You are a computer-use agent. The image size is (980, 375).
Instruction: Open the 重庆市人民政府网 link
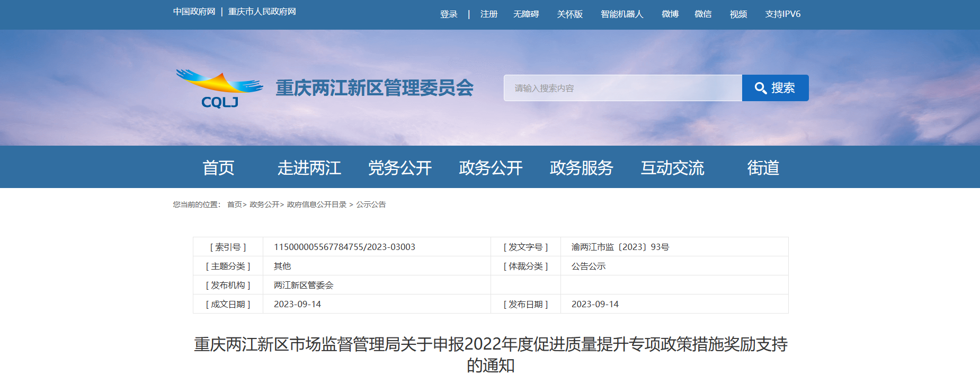tap(262, 12)
